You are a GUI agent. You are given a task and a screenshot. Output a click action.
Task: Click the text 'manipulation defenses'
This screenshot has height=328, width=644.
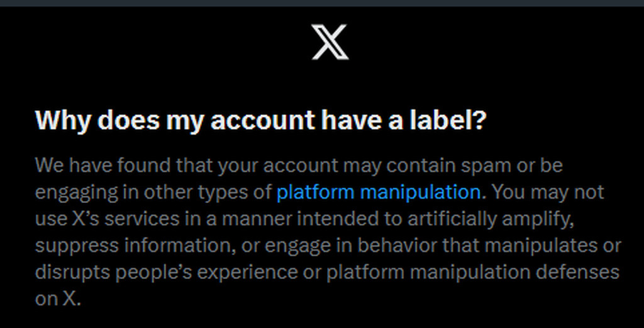point(514,272)
